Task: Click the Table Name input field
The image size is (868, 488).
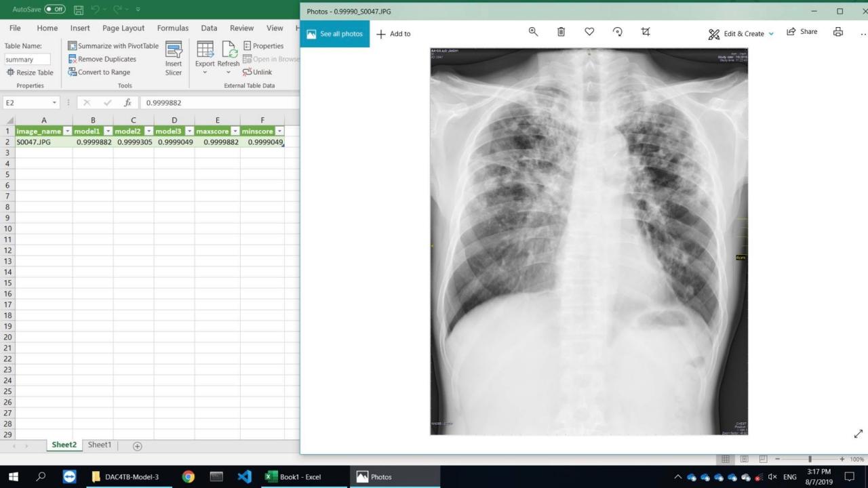Action: (27, 60)
